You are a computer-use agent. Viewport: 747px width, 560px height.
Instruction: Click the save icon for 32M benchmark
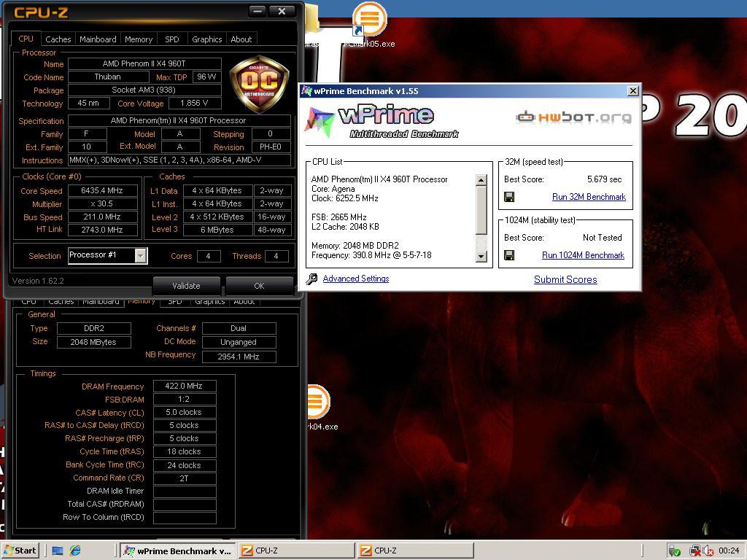click(x=509, y=197)
